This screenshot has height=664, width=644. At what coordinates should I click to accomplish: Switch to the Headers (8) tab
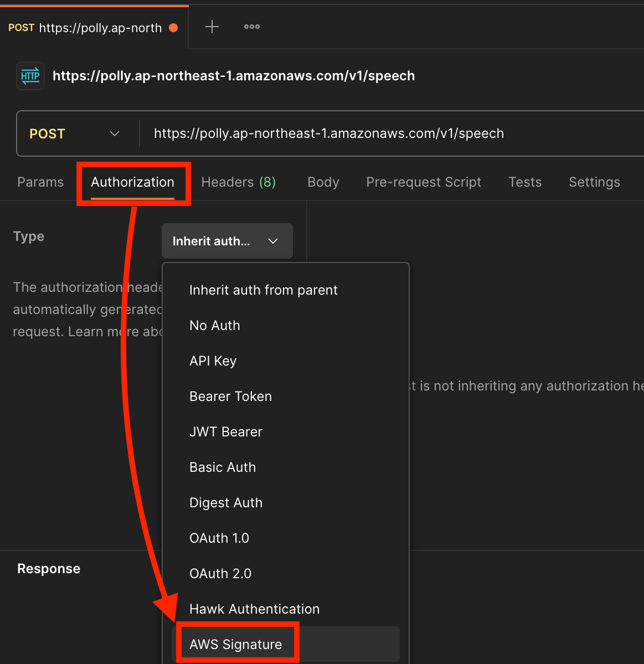point(238,182)
